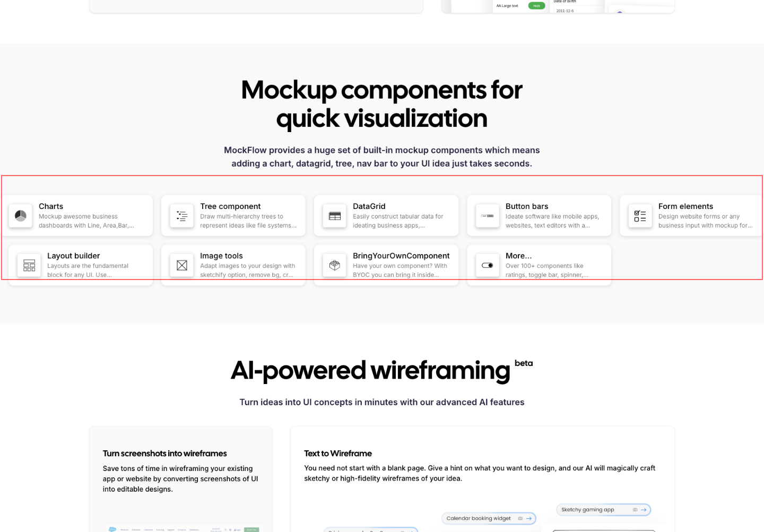
Task: Open the Charts component title
Action: pos(51,206)
